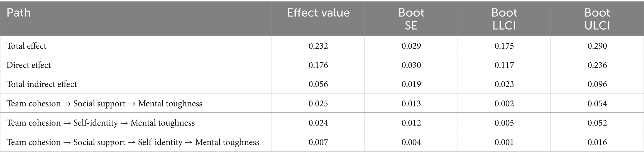The width and height of the screenshot is (644, 157).
Task: Click the Boot ULCI column header
Action: 597,19
